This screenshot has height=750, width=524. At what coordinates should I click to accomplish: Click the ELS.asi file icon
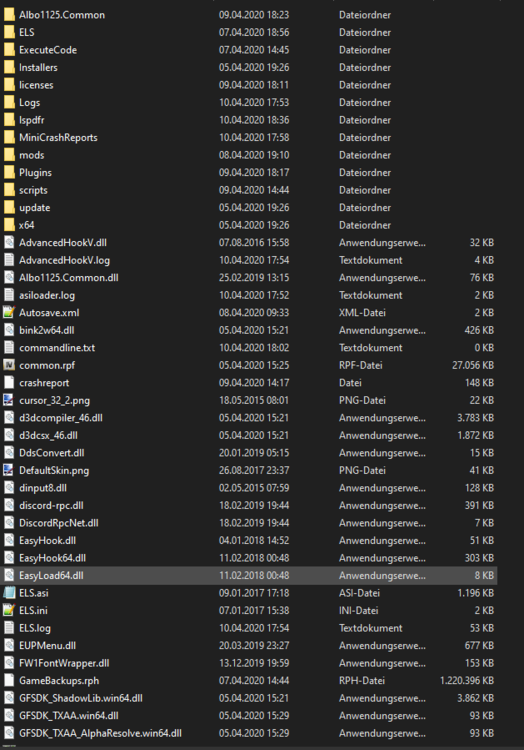[x=9, y=593]
